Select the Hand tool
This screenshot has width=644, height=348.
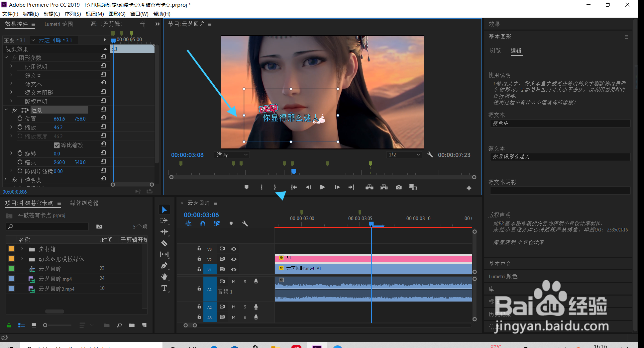[164, 277]
